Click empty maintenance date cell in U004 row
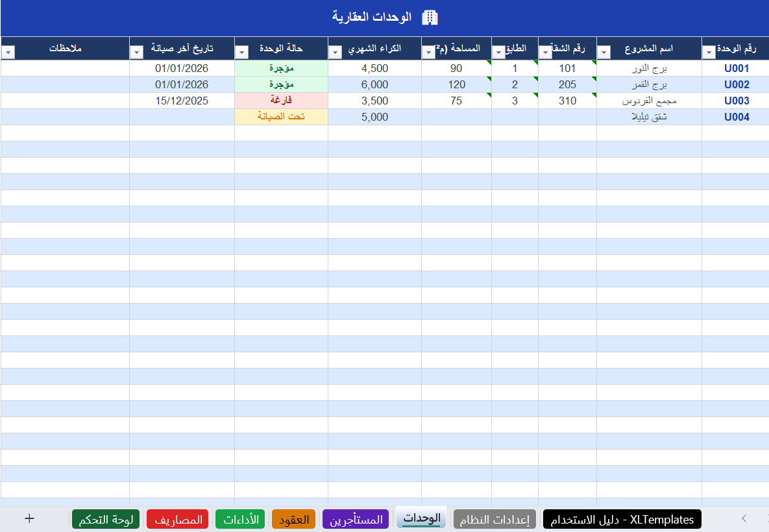The width and height of the screenshot is (769, 532). (182, 117)
